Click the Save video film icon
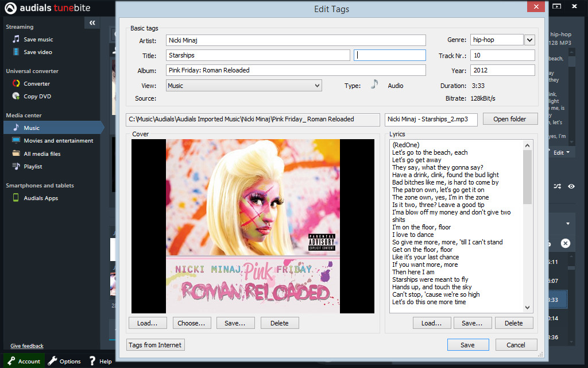Screen dimensions: 588x368 click(x=16, y=52)
